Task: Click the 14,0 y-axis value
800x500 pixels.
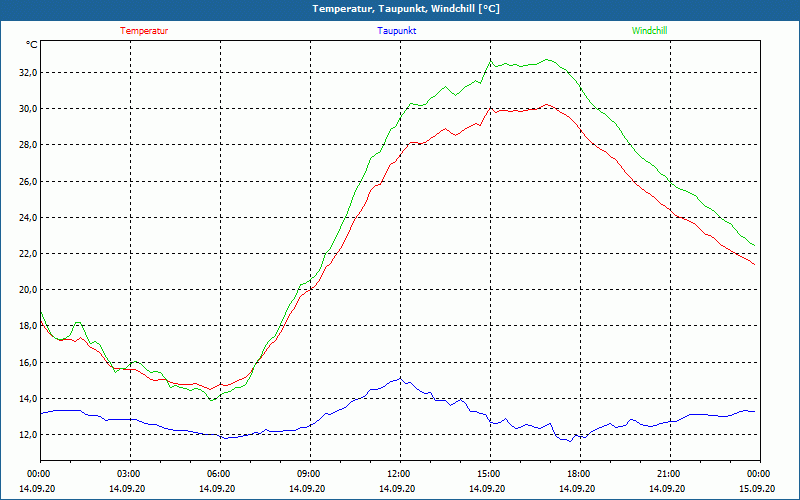Action: [x=28, y=399]
